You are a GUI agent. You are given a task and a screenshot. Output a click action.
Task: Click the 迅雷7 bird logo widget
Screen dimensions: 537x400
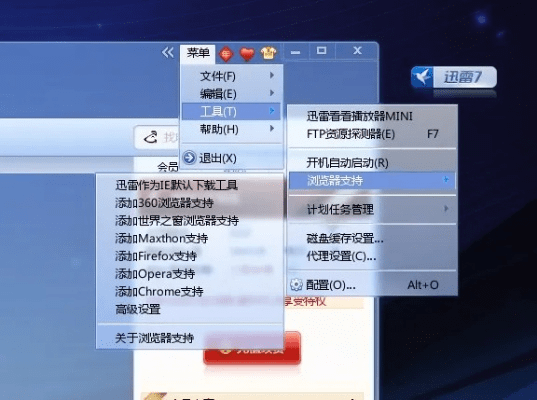pos(454,77)
